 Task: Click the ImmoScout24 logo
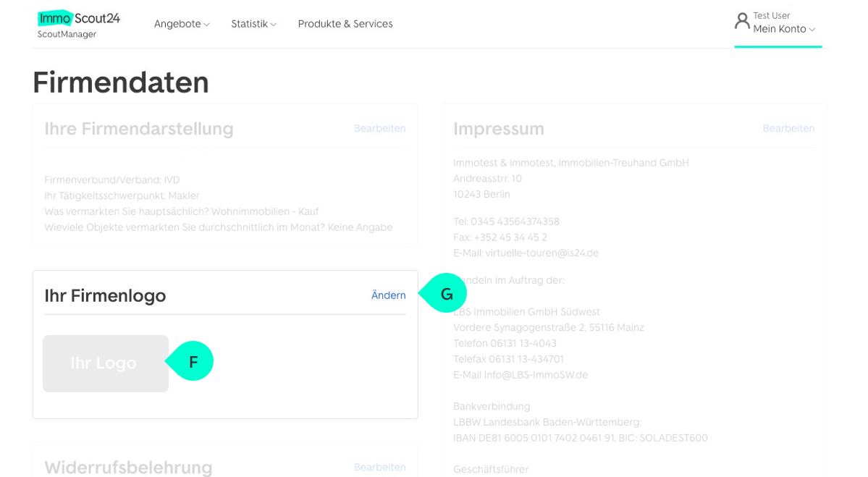click(x=79, y=18)
